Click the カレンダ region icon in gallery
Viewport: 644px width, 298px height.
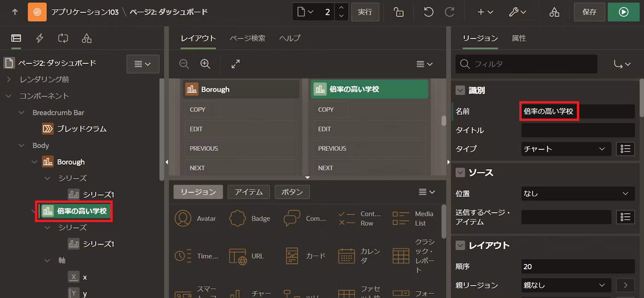coord(346,256)
